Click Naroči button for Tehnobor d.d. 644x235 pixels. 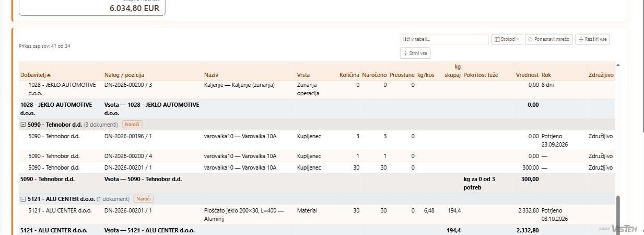tap(132, 125)
